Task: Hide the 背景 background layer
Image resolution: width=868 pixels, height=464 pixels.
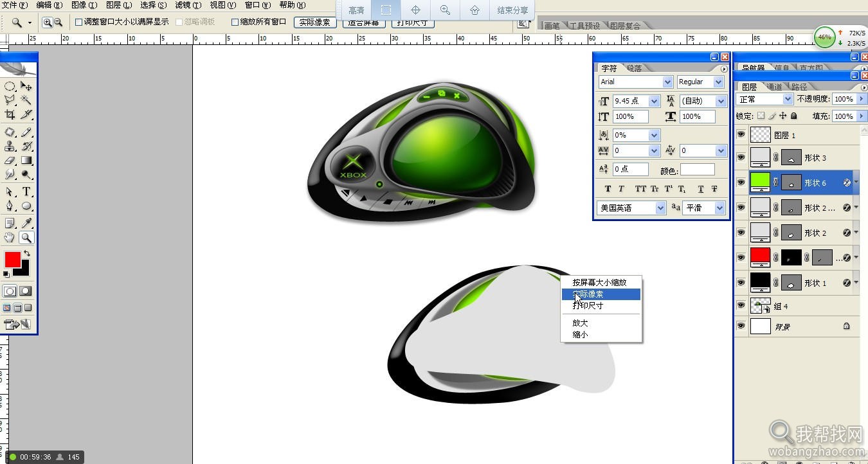Action: point(741,326)
